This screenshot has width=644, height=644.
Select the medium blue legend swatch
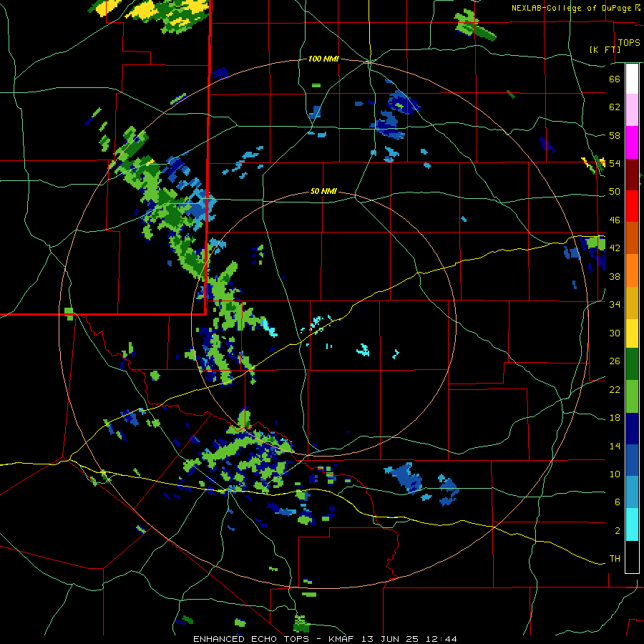coord(632,461)
